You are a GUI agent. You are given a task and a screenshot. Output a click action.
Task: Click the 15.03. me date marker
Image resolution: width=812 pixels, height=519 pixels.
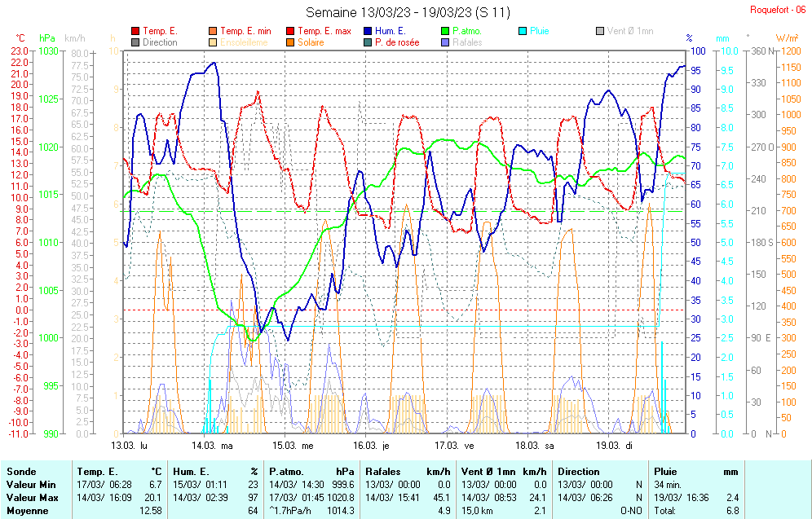pos(293,446)
